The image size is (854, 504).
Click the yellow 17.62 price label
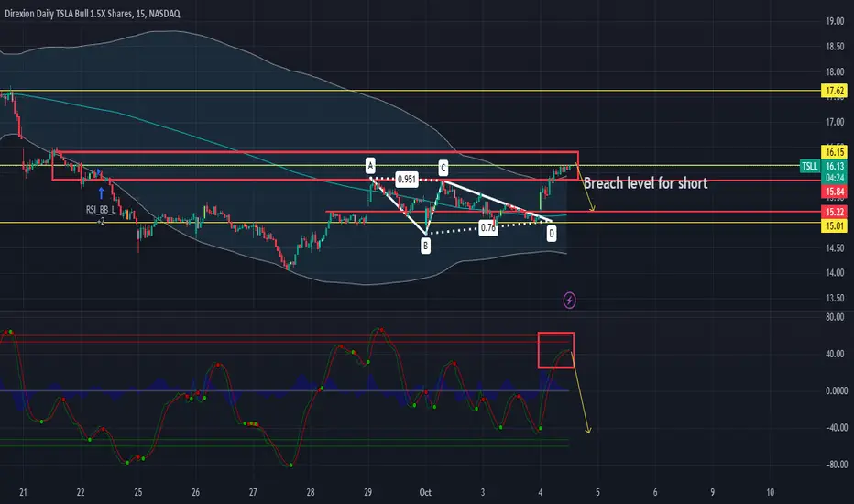click(835, 91)
